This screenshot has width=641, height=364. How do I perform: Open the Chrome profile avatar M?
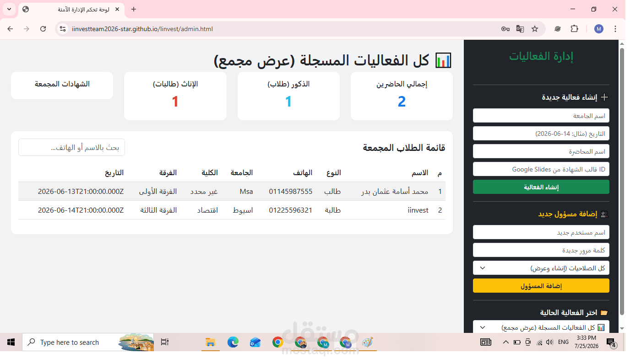[x=599, y=29]
